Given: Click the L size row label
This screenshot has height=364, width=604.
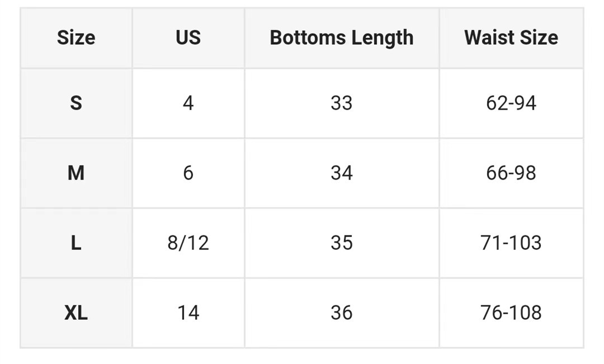Looking at the screenshot, I should [76, 243].
